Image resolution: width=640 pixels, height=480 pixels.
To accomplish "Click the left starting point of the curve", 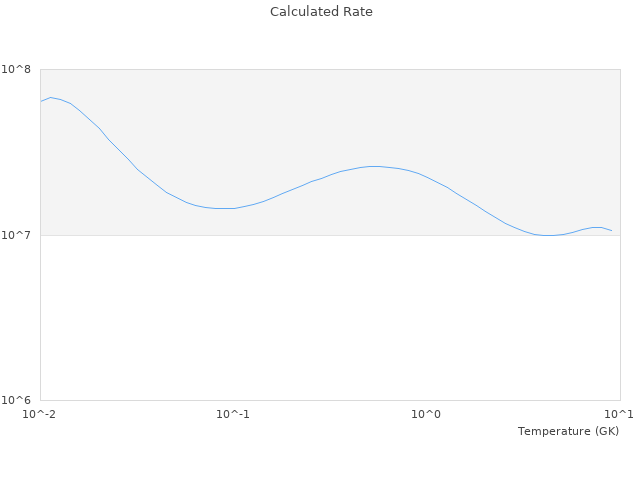I will click(x=40, y=101).
